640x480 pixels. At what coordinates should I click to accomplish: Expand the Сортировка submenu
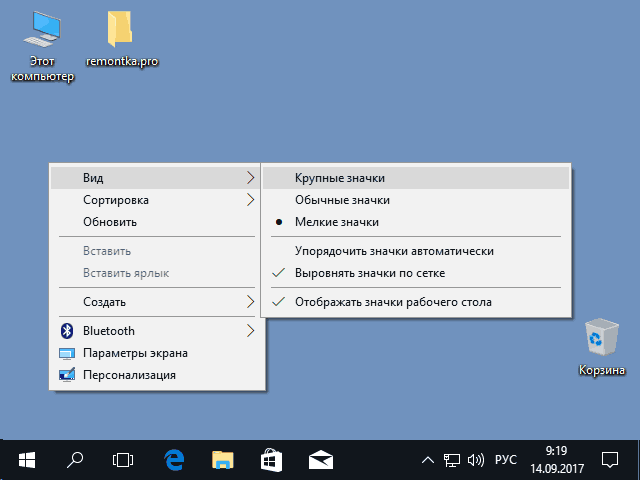[155, 200]
